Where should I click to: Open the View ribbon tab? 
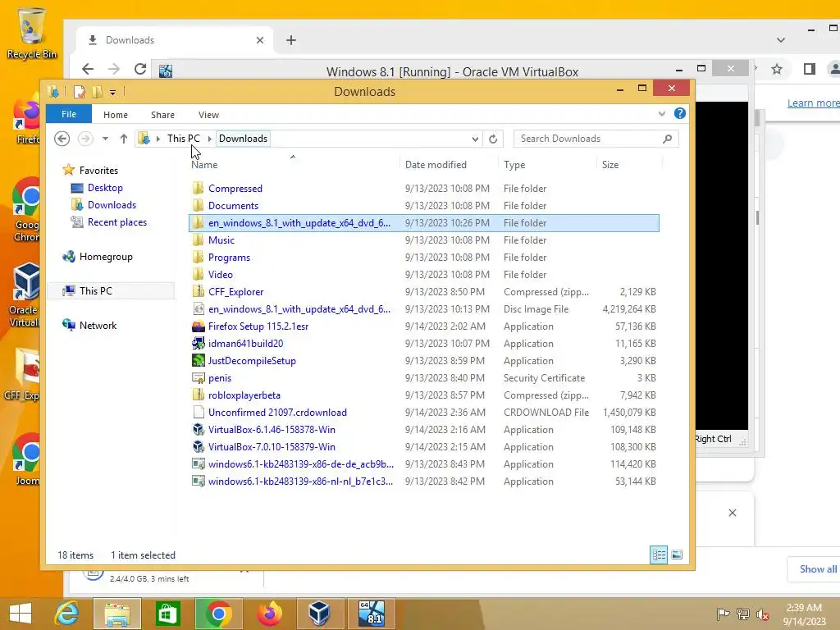click(208, 115)
